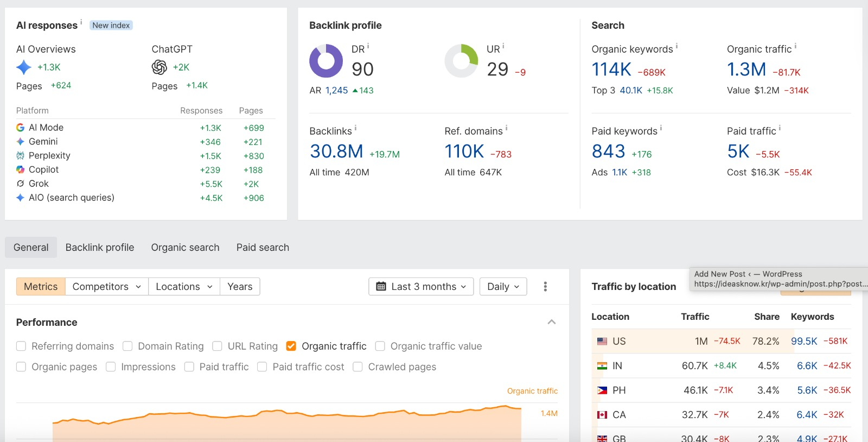Viewport: 868px width, 442px height.
Task: Click the Canada flag icon
Action: pyautogui.click(x=602, y=415)
